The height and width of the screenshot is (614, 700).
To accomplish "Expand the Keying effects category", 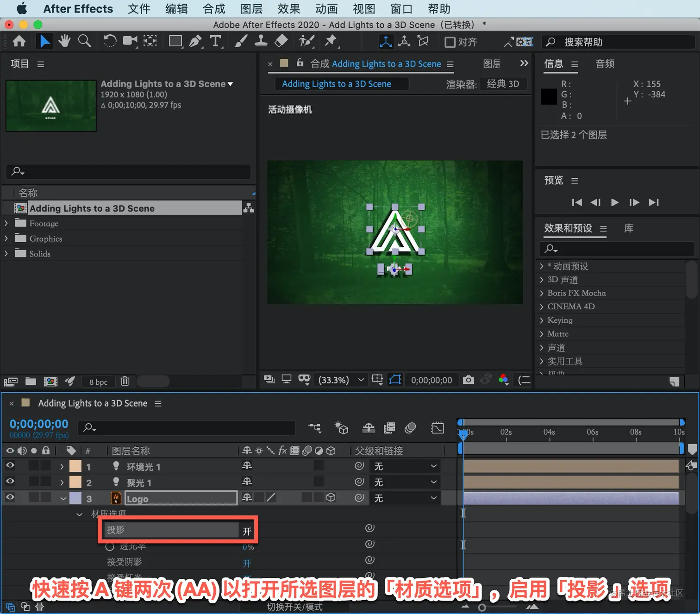I will pyautogui.click(x=542, y=320).
